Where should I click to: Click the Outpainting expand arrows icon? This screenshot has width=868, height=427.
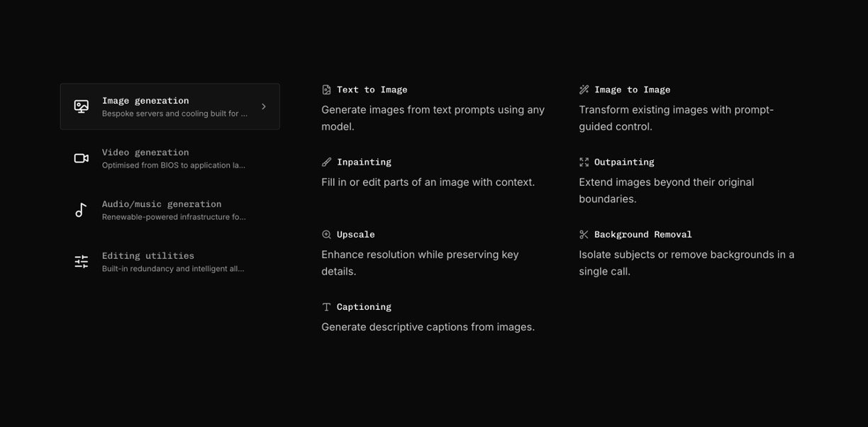click(x=584, y=162)
